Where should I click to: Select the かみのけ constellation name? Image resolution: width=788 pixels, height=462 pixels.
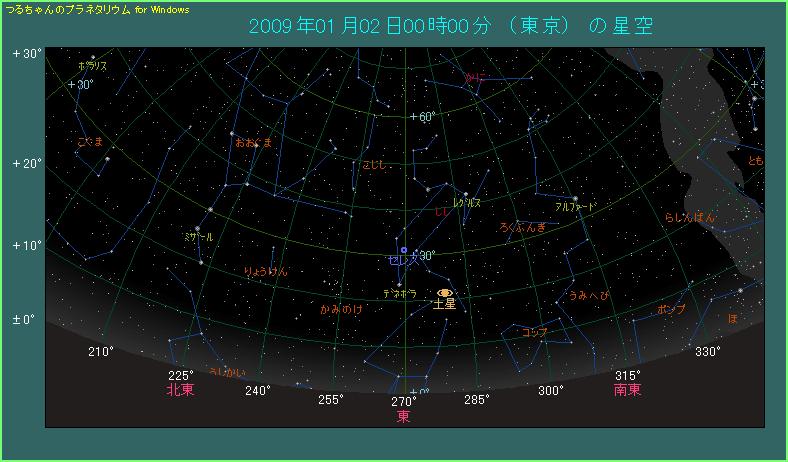click(341, 309)
